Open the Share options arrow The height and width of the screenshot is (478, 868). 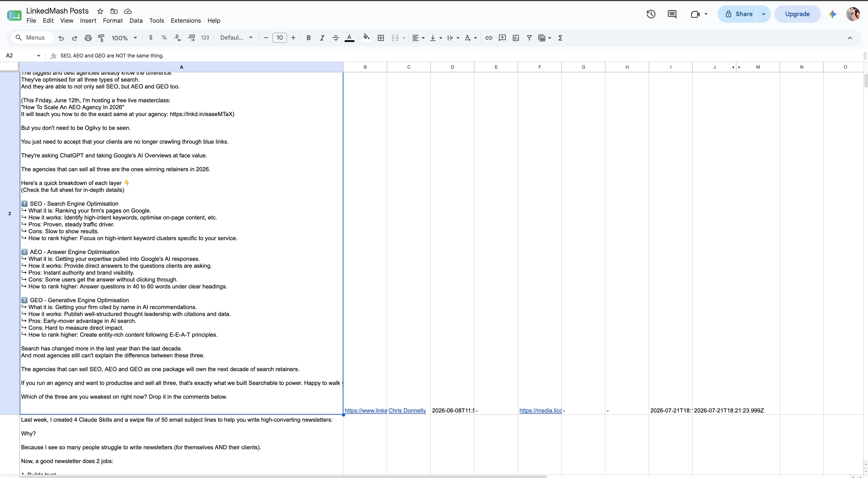[x=763, y=14]
